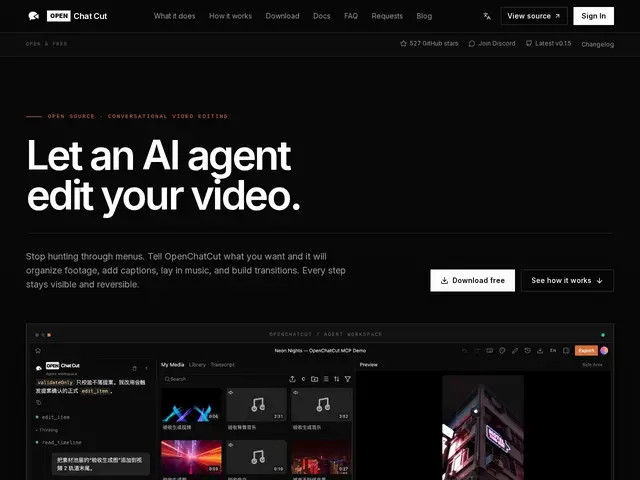
Task: Click the icon beside Latest v0.1.5
Action: pos(529,43)
